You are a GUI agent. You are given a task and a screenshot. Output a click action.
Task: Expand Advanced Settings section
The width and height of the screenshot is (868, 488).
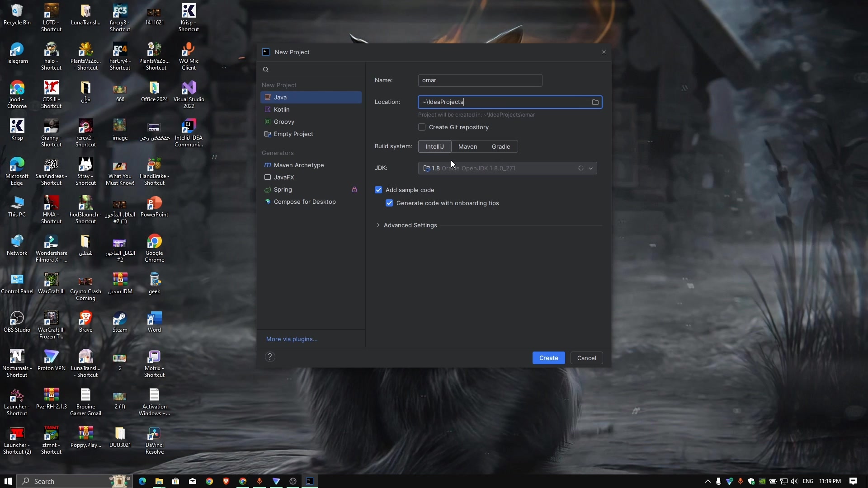pyautogui.click(x=406, y=225)
